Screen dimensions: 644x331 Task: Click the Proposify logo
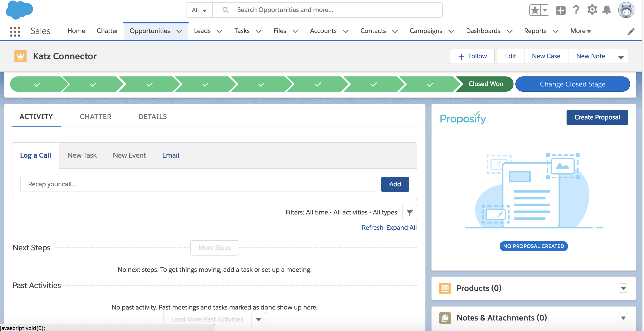(463, 118)
